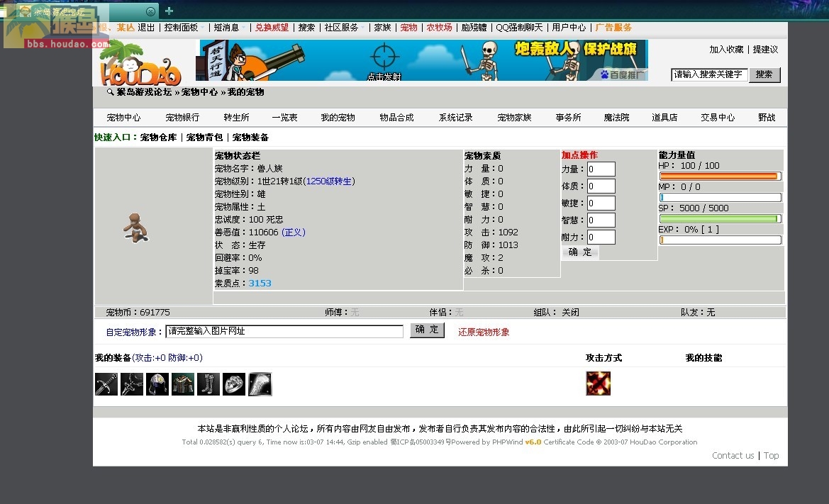Focus the 敏捷 add-point input

click(601, 203)
